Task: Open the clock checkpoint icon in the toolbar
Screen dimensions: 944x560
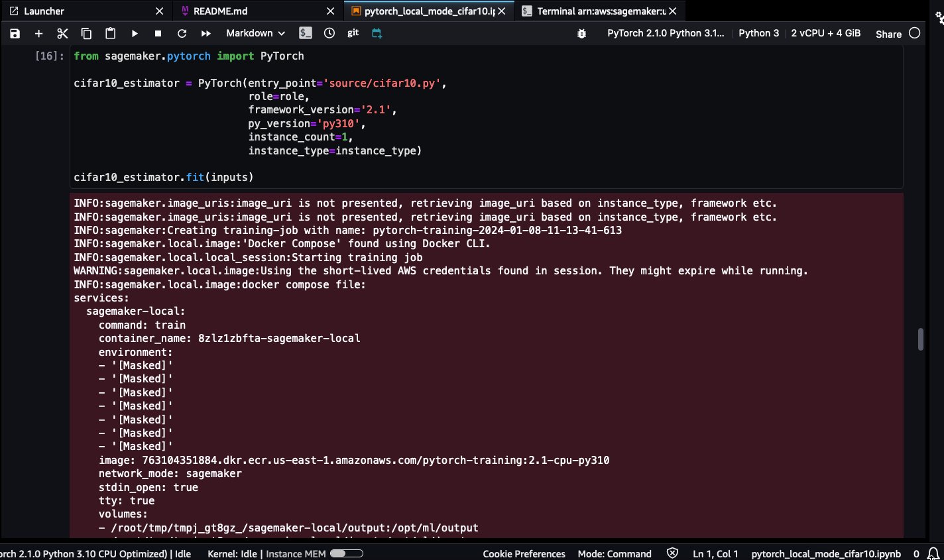Action: tap(329, 33)
